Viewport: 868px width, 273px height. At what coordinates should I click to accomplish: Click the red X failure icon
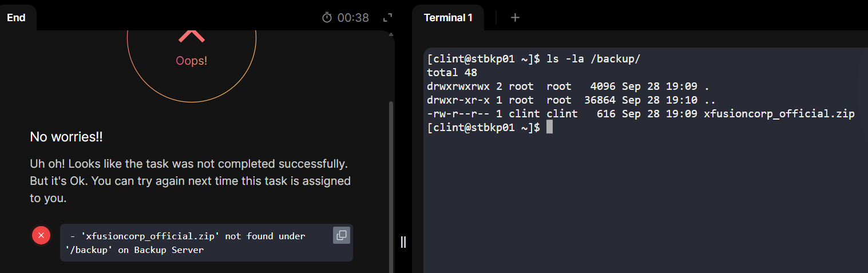coord(41,235)
